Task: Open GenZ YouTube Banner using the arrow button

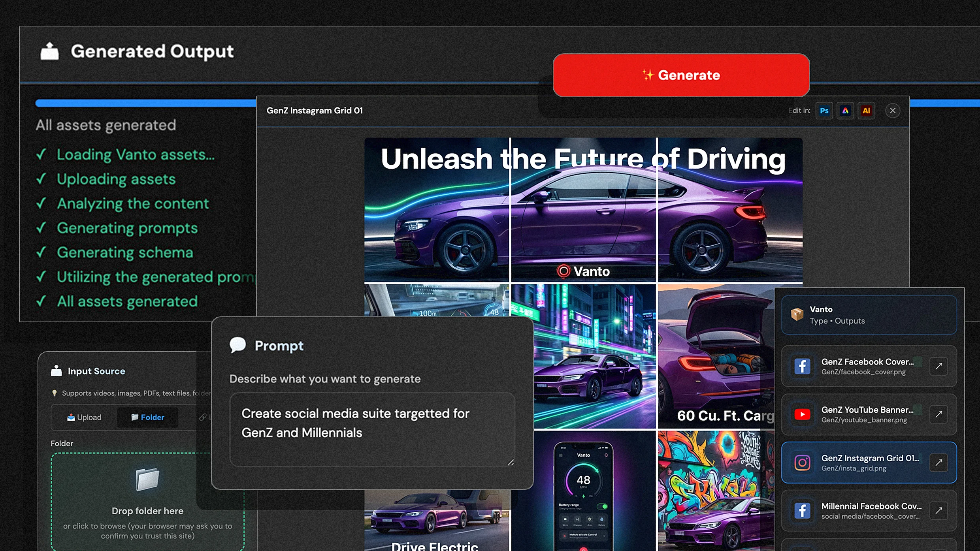Action: (939, 415)
